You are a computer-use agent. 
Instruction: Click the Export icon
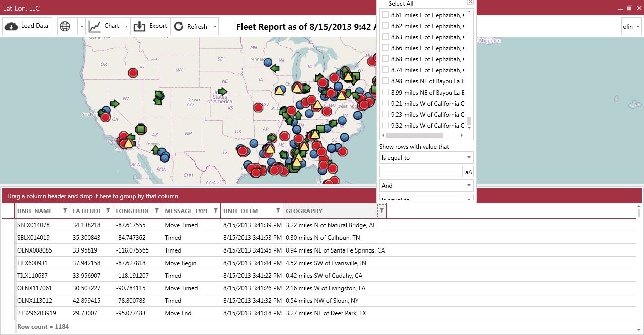tap(139, 26)
